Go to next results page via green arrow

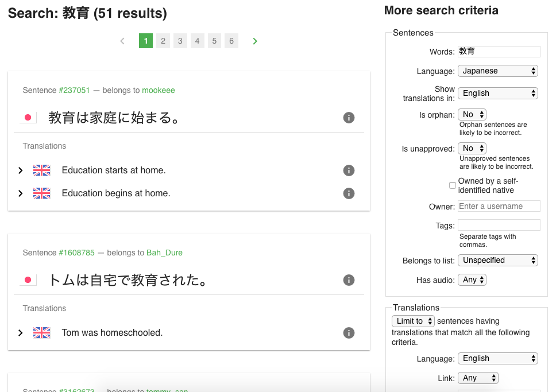pos(254,40)
